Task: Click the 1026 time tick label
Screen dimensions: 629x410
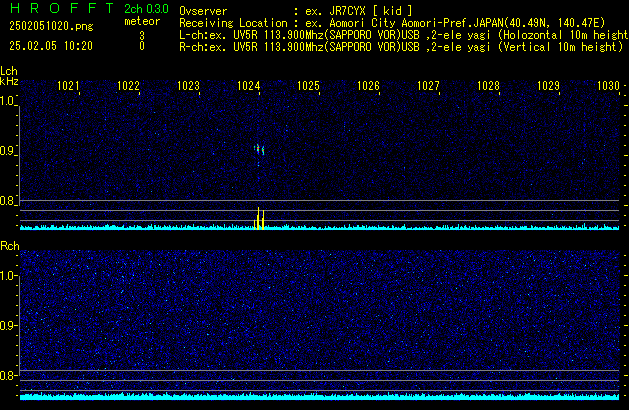Action: (x=368, y=86)
